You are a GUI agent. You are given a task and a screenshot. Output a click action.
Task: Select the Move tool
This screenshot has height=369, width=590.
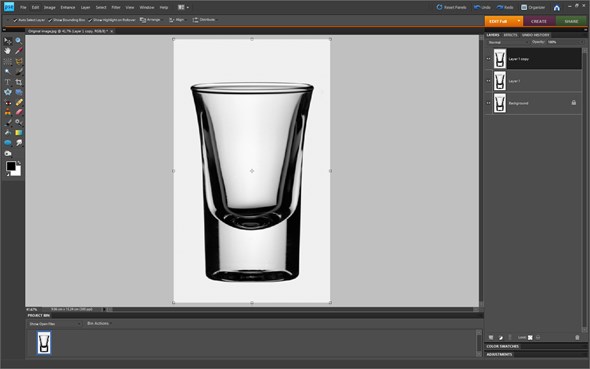8,41
